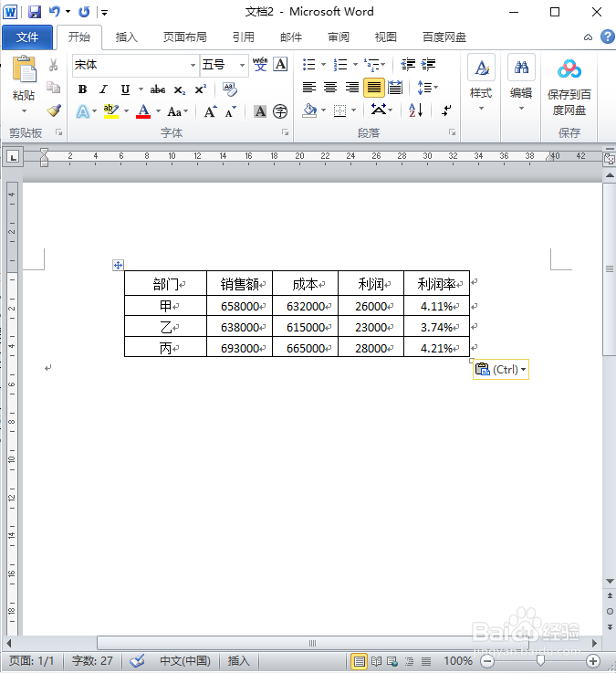The image size is (616, 673).
Task: Apply superscript formatting
Action: [201, 89]
